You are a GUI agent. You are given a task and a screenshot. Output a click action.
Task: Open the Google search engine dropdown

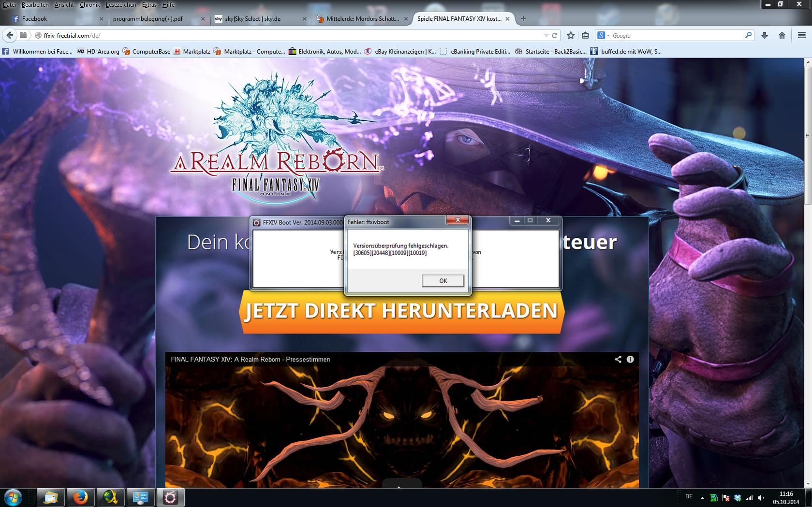[604, 35]
